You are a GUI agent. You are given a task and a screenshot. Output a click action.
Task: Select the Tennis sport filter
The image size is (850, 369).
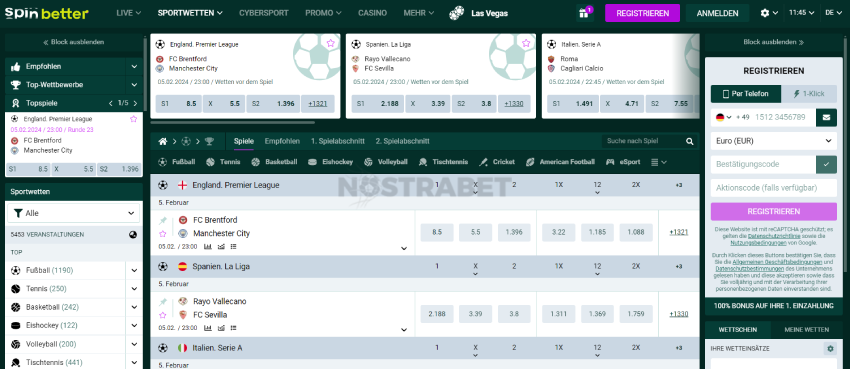(x=224, y=162)
